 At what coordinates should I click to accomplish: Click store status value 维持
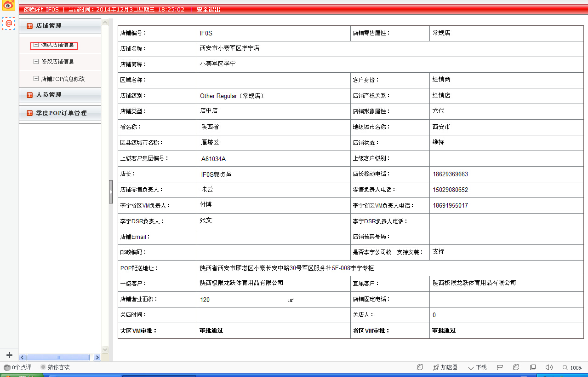(439, 142)
